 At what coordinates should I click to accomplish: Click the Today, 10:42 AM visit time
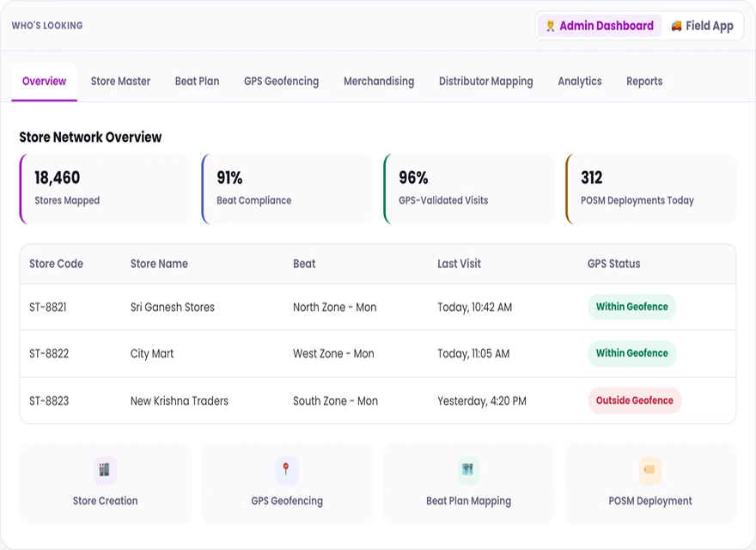[475, 308]
